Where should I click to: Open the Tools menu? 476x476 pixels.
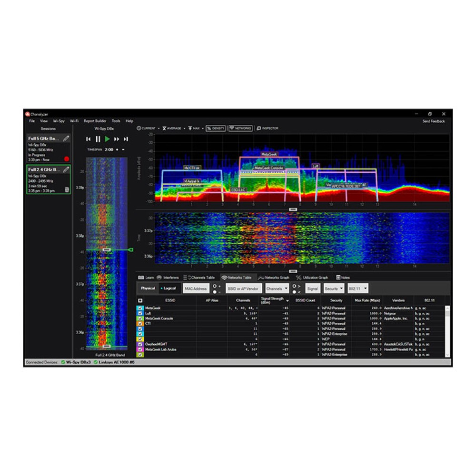[116, 121]
